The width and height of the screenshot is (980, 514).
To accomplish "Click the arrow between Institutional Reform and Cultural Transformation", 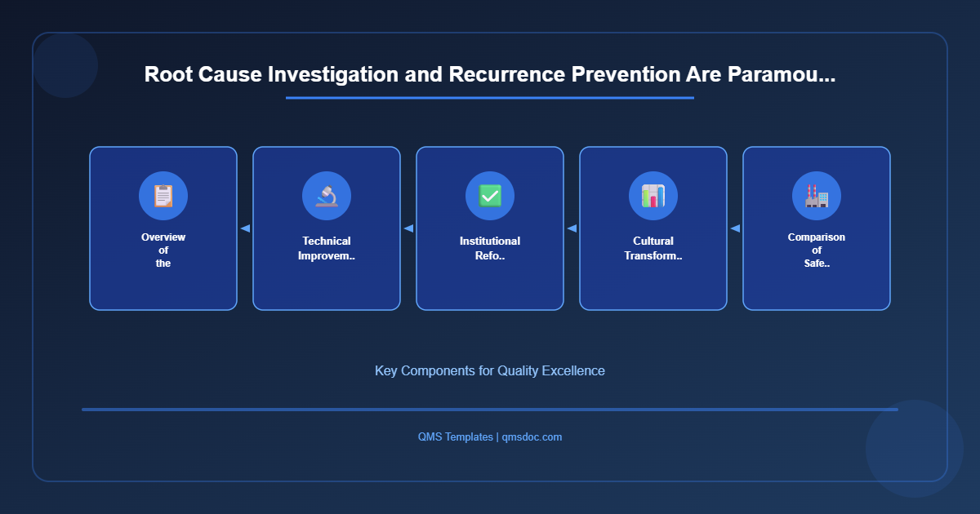I will (572, 228).
